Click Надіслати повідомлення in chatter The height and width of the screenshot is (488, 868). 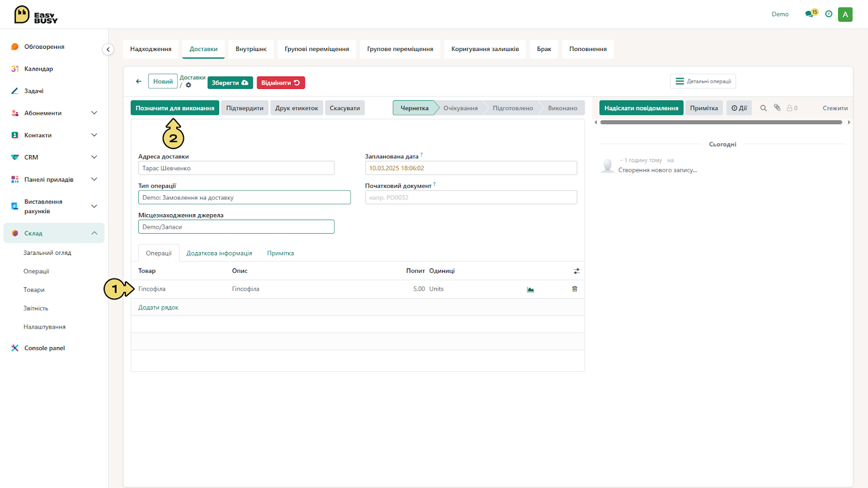click(641, 108)
